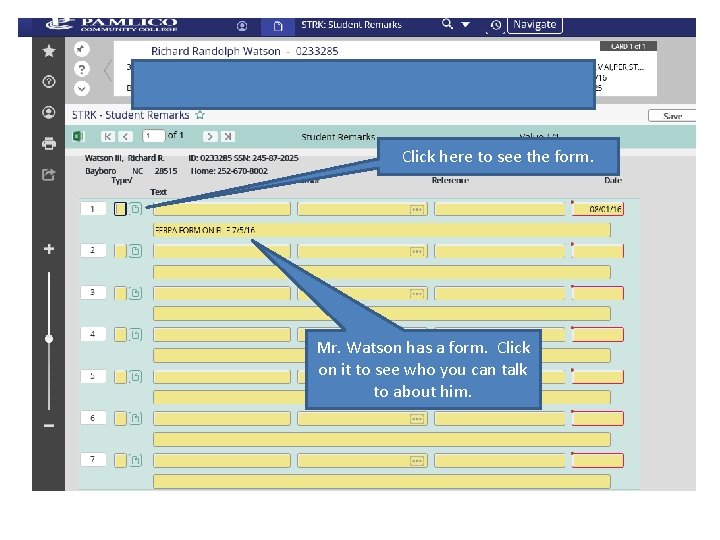
Task: Click the Reference field on row 2
Action: click(500, 251)
